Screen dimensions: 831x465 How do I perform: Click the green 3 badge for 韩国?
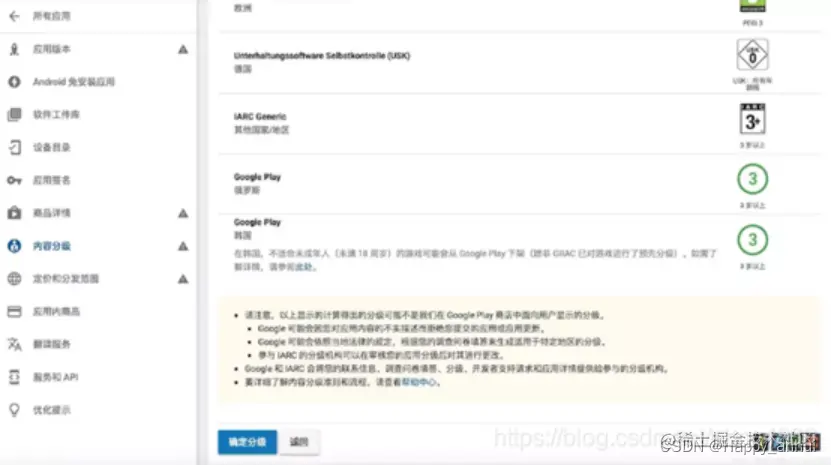[x=753, y=240]
